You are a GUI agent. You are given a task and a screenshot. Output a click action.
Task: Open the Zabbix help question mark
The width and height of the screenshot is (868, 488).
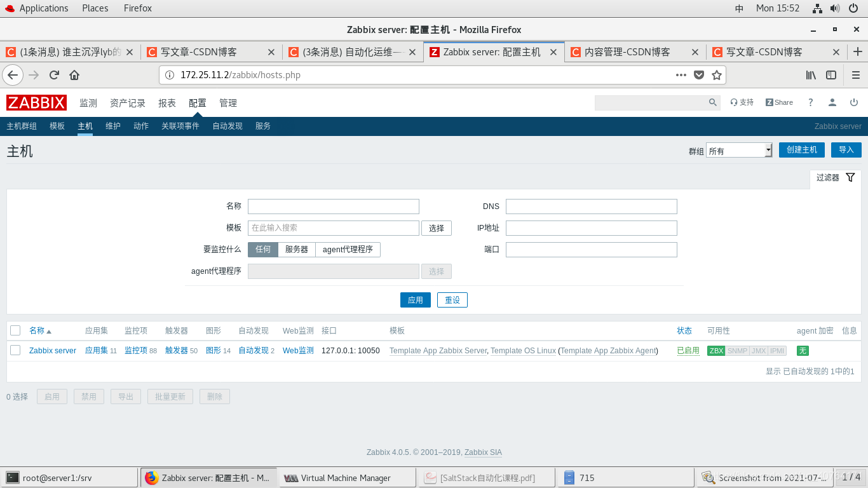pos(811,102)
